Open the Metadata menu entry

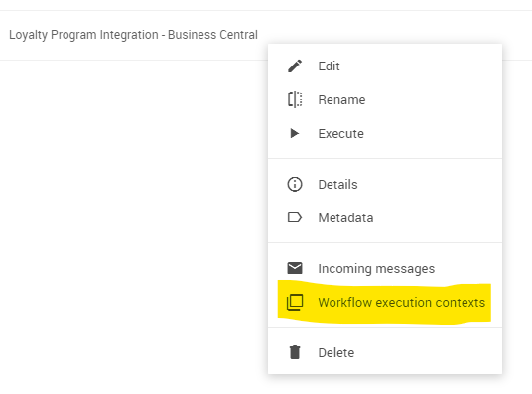tap(385, 217)
